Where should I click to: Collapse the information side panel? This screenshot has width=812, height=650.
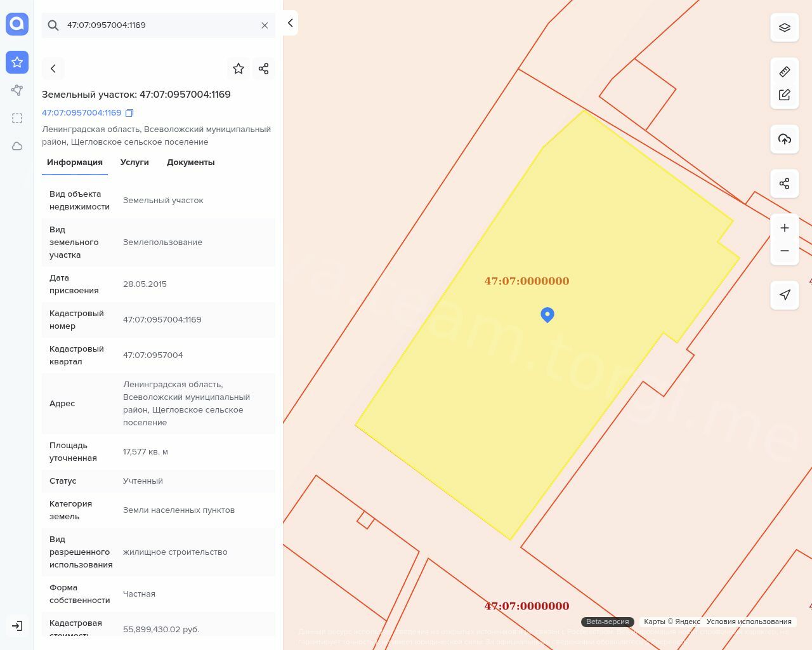[290, 23]
